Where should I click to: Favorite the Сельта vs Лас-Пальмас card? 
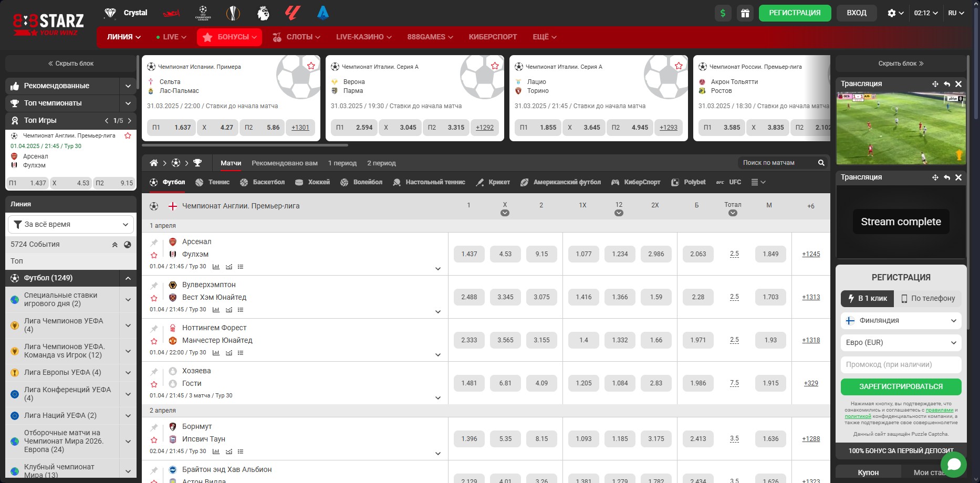click(311, 66)
